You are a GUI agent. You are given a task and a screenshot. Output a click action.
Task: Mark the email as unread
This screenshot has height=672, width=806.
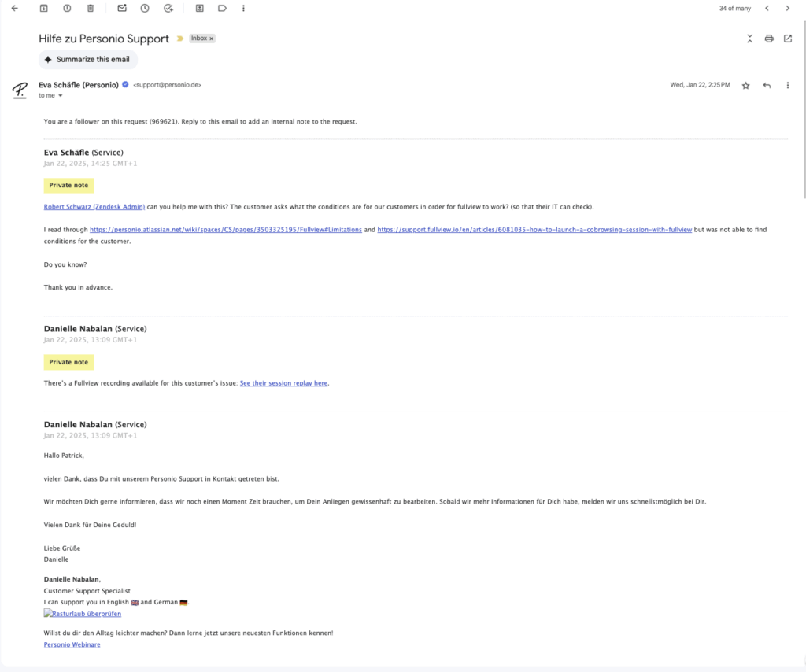tap(121, 8)
